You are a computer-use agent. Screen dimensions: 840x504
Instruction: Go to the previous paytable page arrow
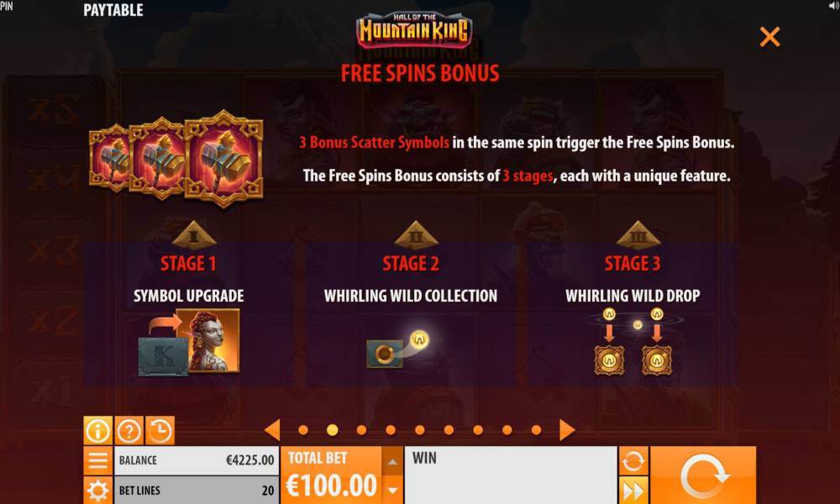(x=272, y=430)
